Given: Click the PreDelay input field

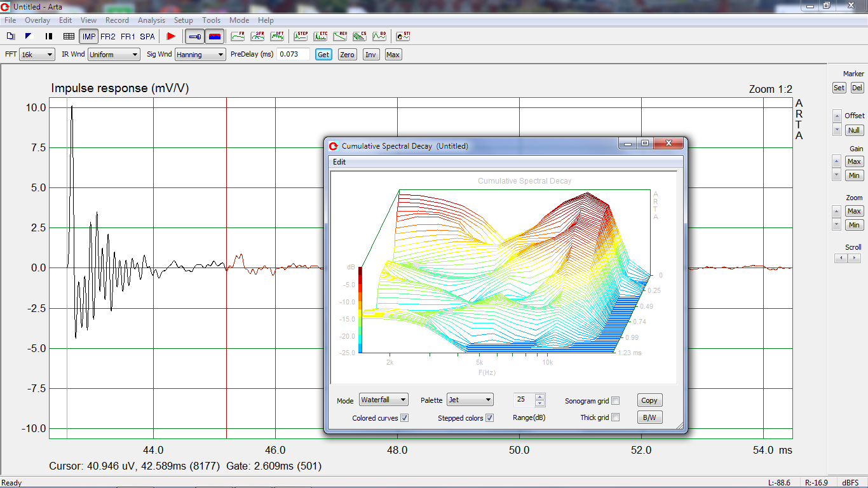Looking at the screenshot, I should tap(293, 55).
